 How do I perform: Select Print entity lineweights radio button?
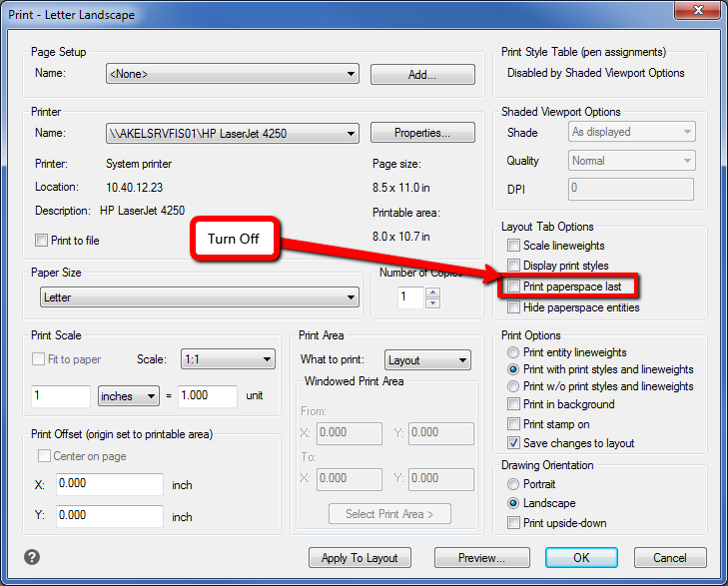tap(513, 352)
